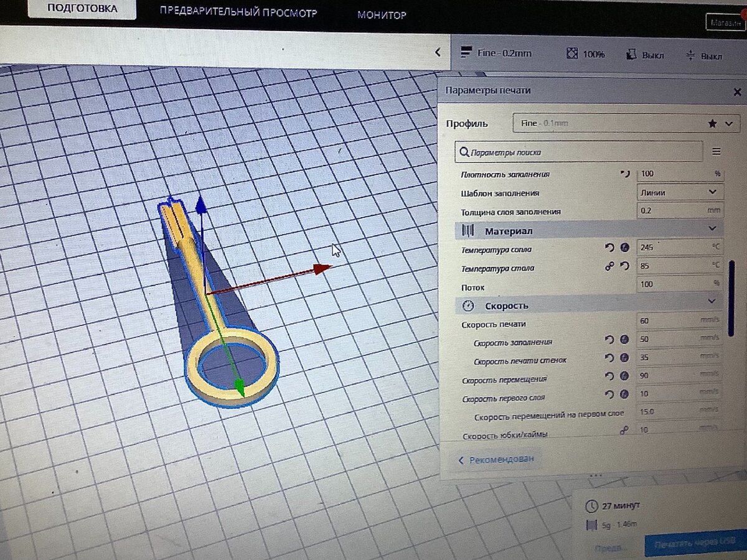Click the red X-axis move arrow
747x560 pixels.
coord(322,268)
